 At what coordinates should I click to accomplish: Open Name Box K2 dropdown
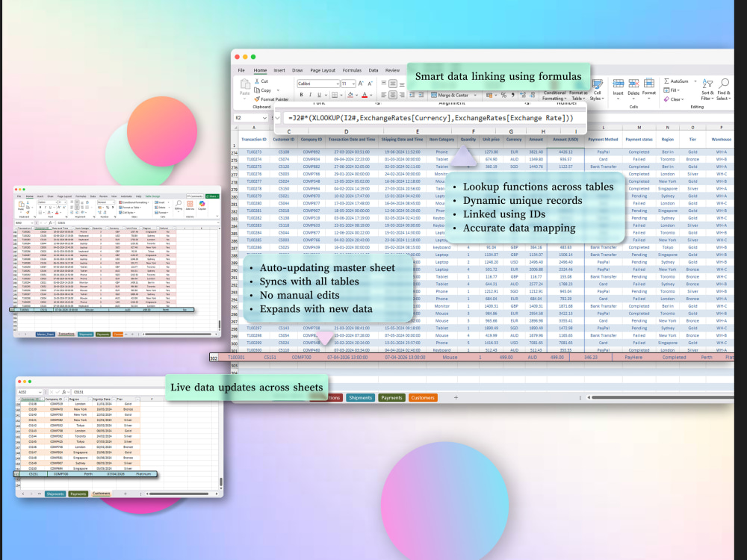264,118
